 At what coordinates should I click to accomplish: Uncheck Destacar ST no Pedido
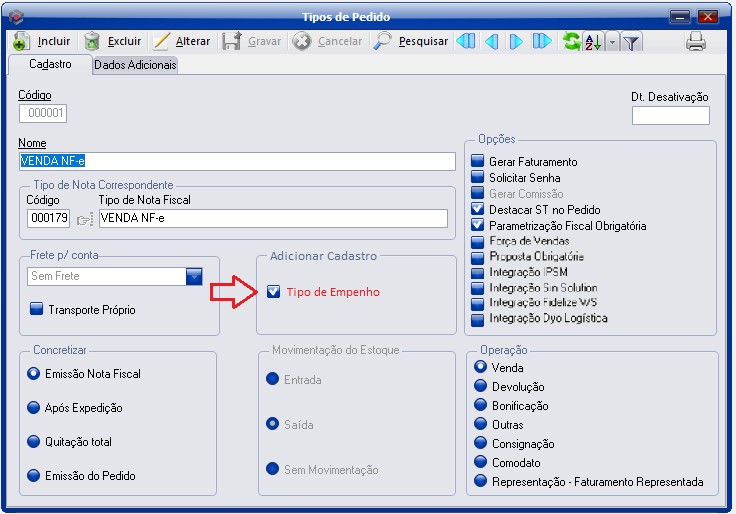point(477,210)
